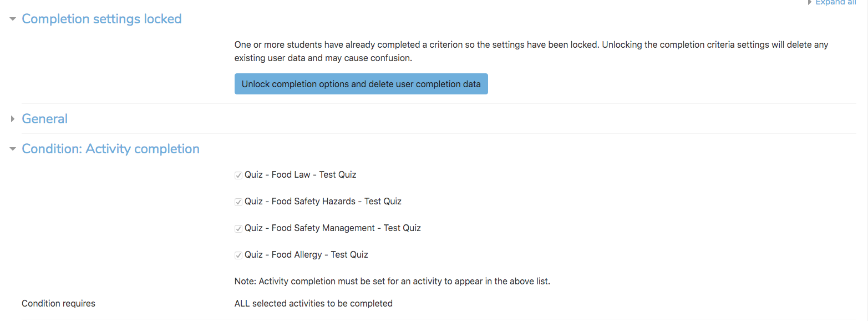The height and width of the screenshot is (321, 868).
Task: Collapse the Activity completion section arrow
Action: click(x=12, y=149)
